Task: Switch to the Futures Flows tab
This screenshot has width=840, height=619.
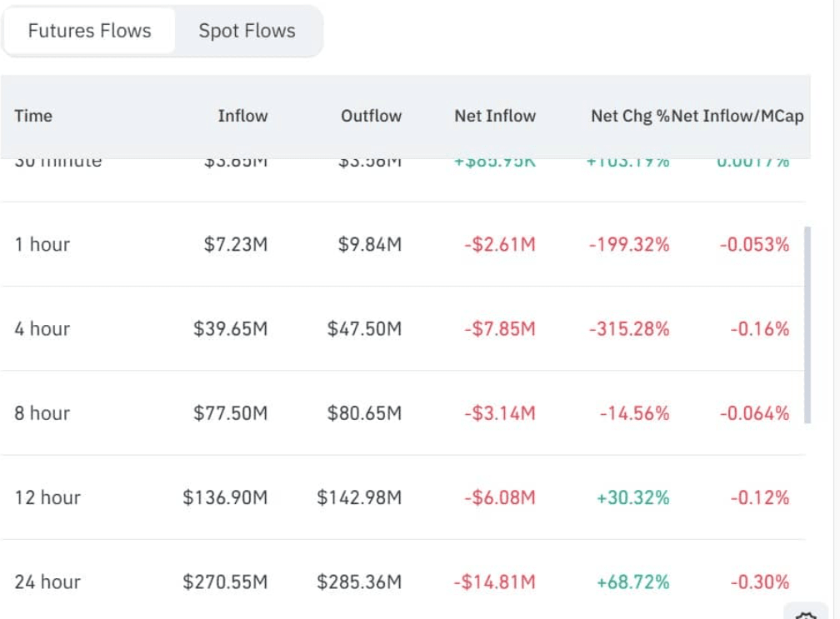Action: click(90, 31)
